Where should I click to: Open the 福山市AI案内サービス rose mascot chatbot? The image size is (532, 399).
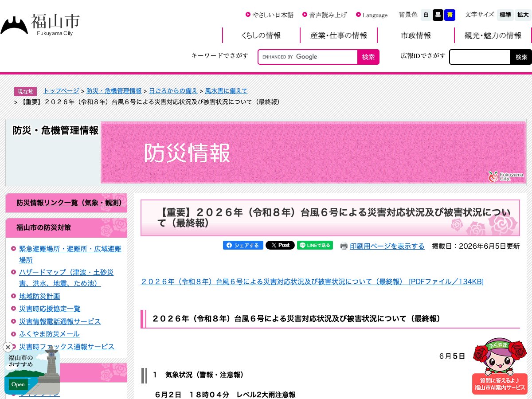point(500,366)
